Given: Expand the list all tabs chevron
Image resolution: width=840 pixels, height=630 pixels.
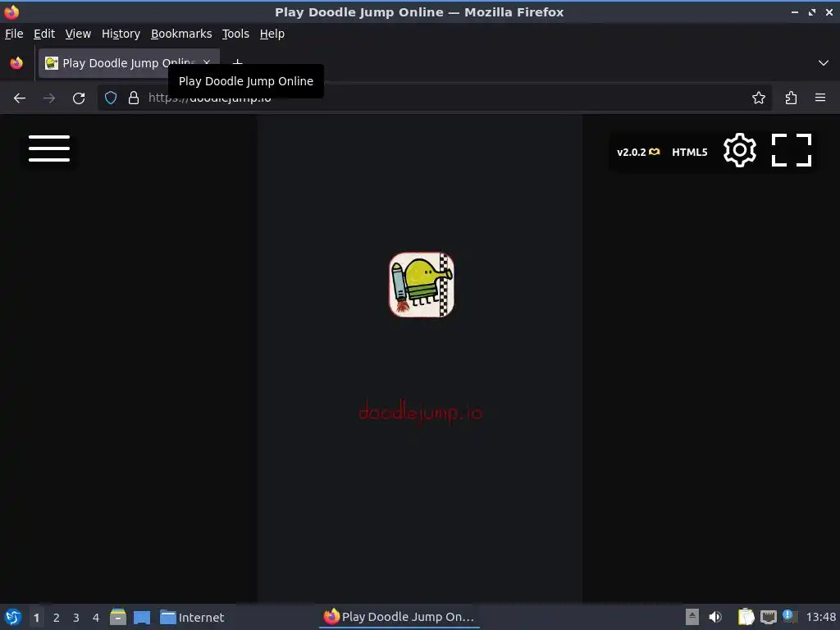Looking at the screenshot, I should click(823, 63).
